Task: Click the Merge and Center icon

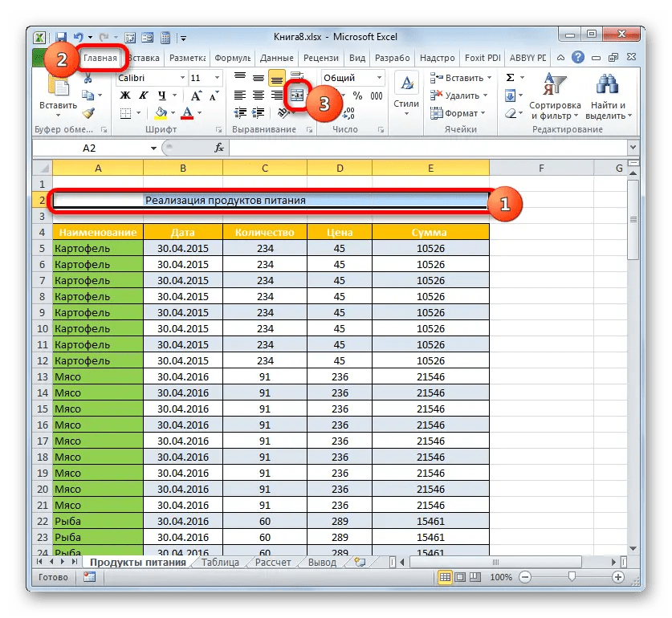Action: (x=297, y=96)
